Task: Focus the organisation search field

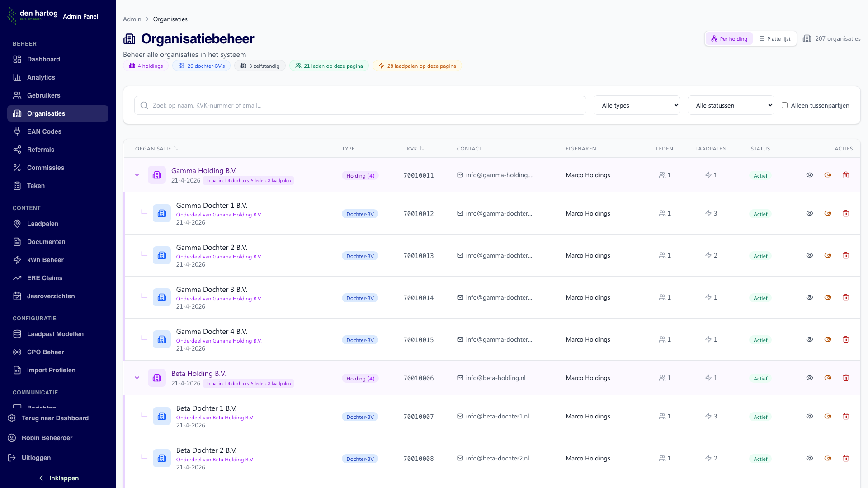Action: point(360,105)
